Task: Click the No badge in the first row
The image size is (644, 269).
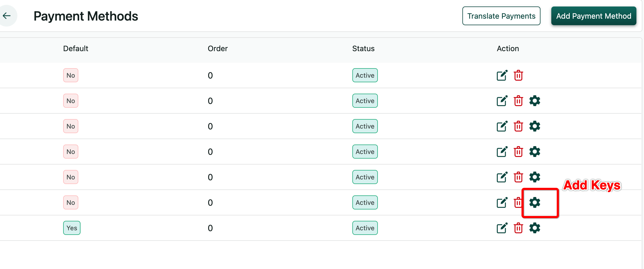Action: (71, 76)
